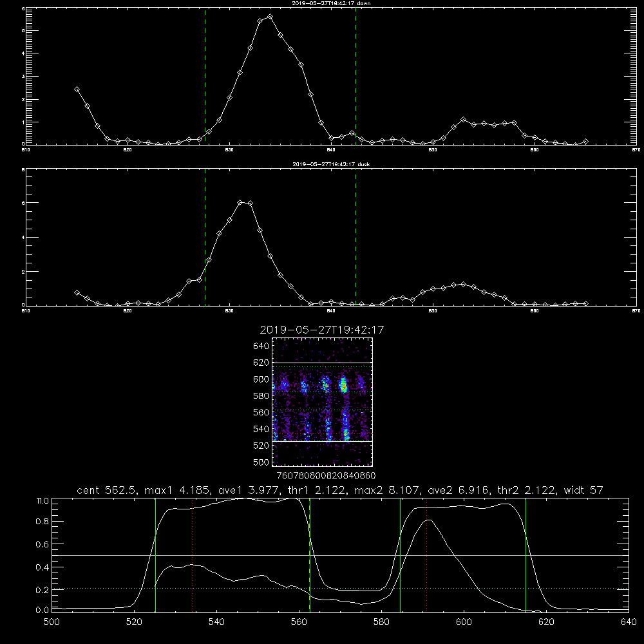Click the 520 label on the spectrogram y-axis
This screenshot has height=644, width=644.
pos(261,446)
